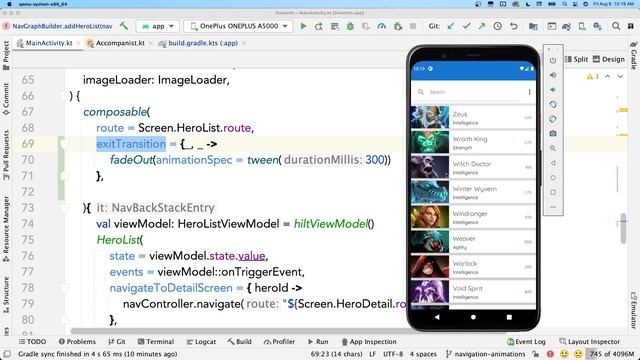Open navigation-animations git branch selector
640x360 pixels.
tap(486, 354)
